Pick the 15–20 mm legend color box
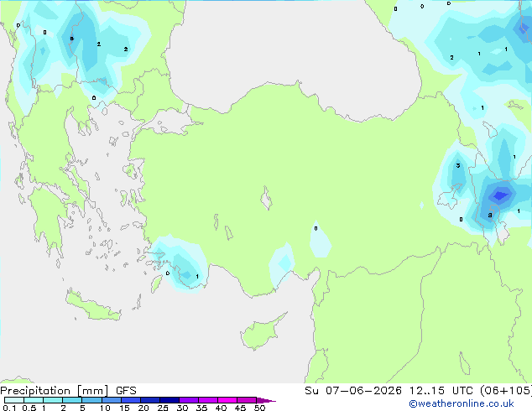This screenshot has height=411, width=532. [x=130, y=400]
